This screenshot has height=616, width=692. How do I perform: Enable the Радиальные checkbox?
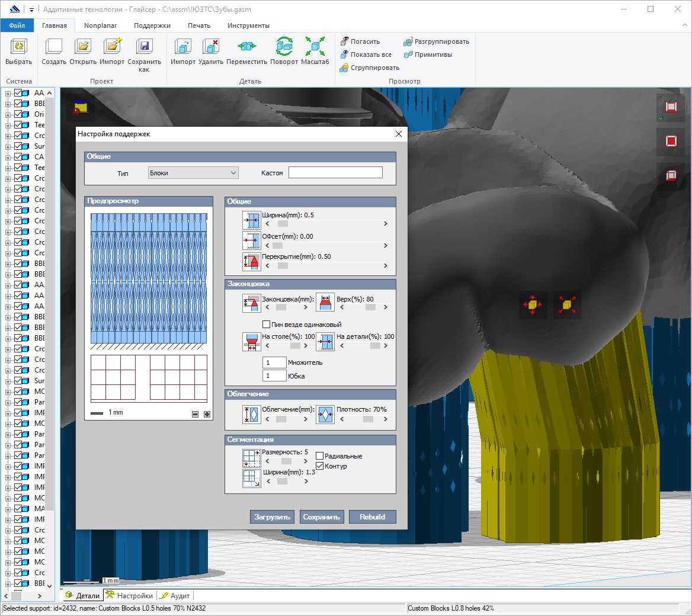point(320,456)
